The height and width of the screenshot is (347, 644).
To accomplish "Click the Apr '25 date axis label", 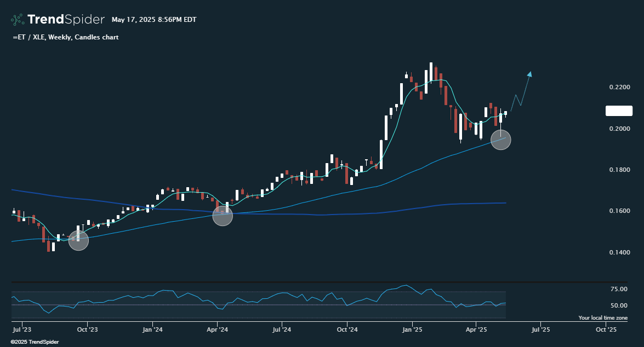I will 476,329.
